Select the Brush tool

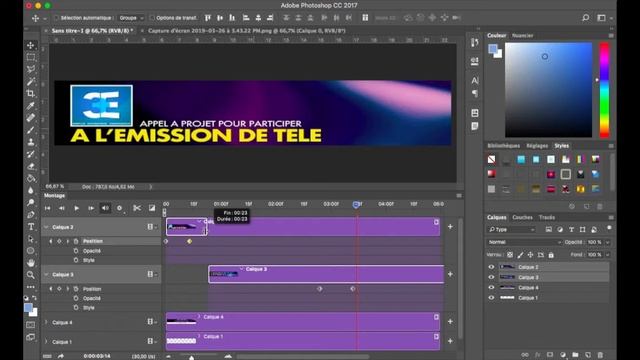point(31,130)
